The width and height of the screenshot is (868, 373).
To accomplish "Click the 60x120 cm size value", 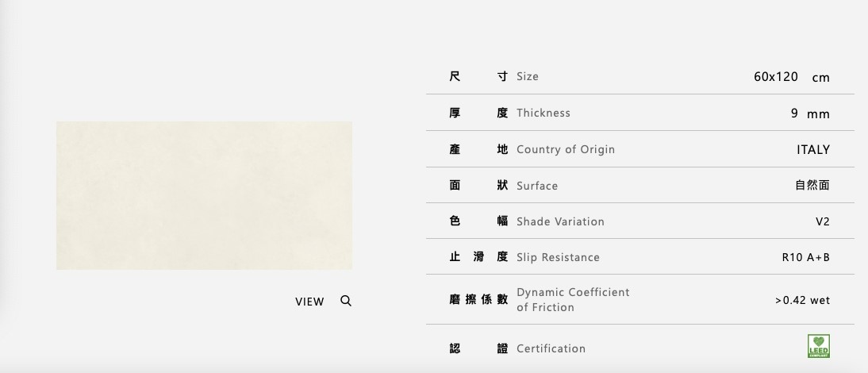I will (x=791, y=77).
